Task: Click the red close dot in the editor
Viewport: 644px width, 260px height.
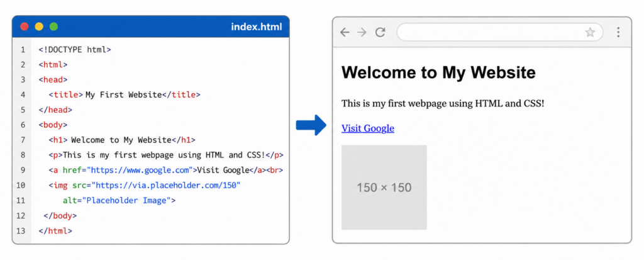Action: 25,26
